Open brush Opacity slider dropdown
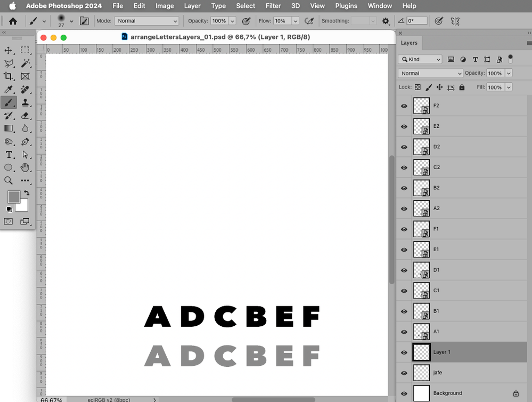 [232, 21]
